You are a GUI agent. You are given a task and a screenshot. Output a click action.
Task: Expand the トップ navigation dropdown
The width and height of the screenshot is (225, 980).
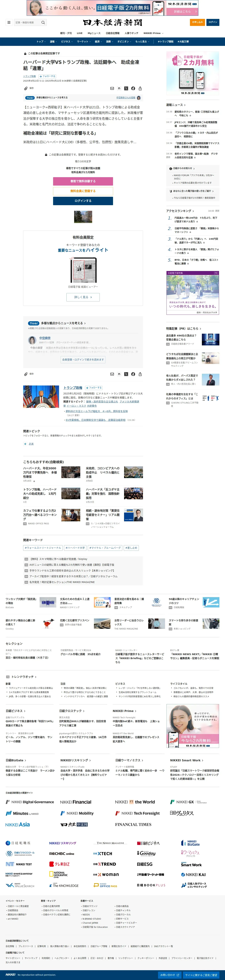41,41
